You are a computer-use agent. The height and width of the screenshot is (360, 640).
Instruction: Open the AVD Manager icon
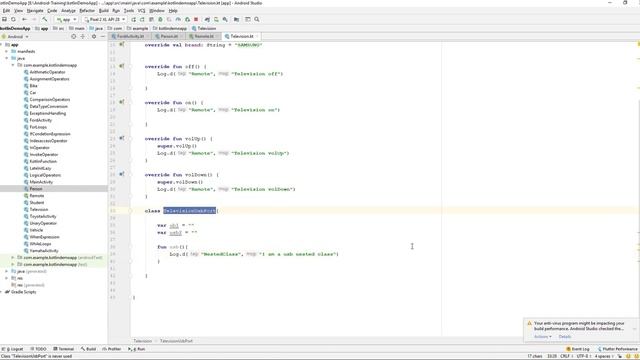pos(216,19)
